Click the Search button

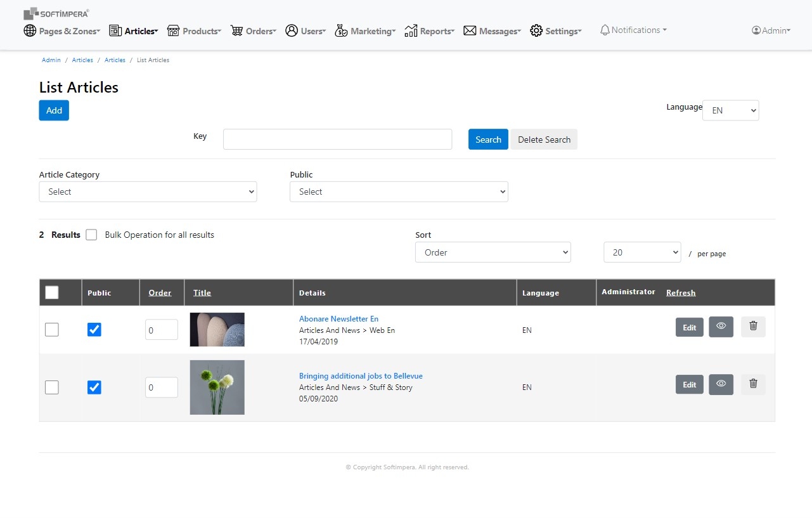pyautogui.click(x=488, y=140)
